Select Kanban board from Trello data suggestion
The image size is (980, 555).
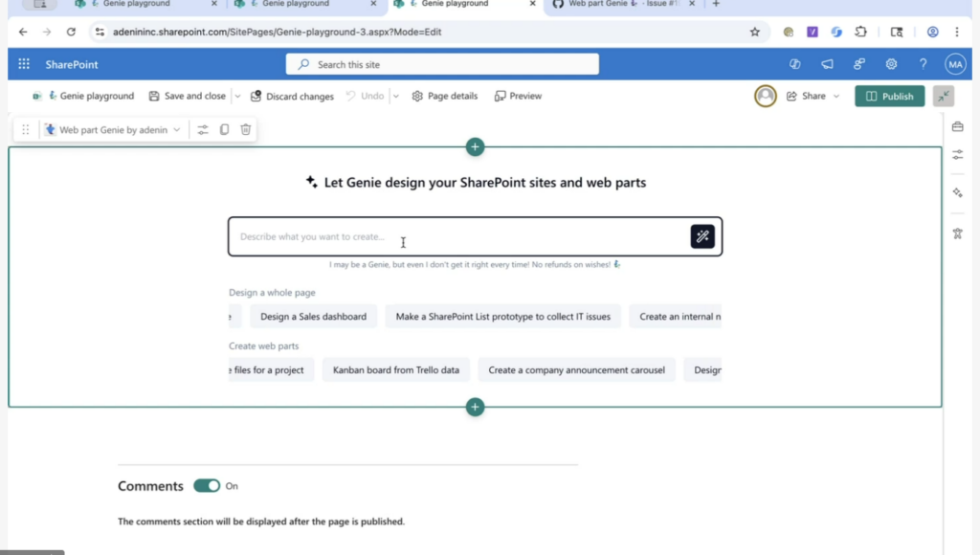[395, 370]
